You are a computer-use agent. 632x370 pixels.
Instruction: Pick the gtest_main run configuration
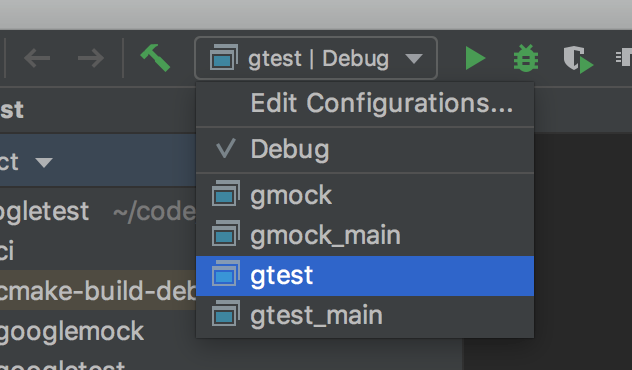click(365, 316)
